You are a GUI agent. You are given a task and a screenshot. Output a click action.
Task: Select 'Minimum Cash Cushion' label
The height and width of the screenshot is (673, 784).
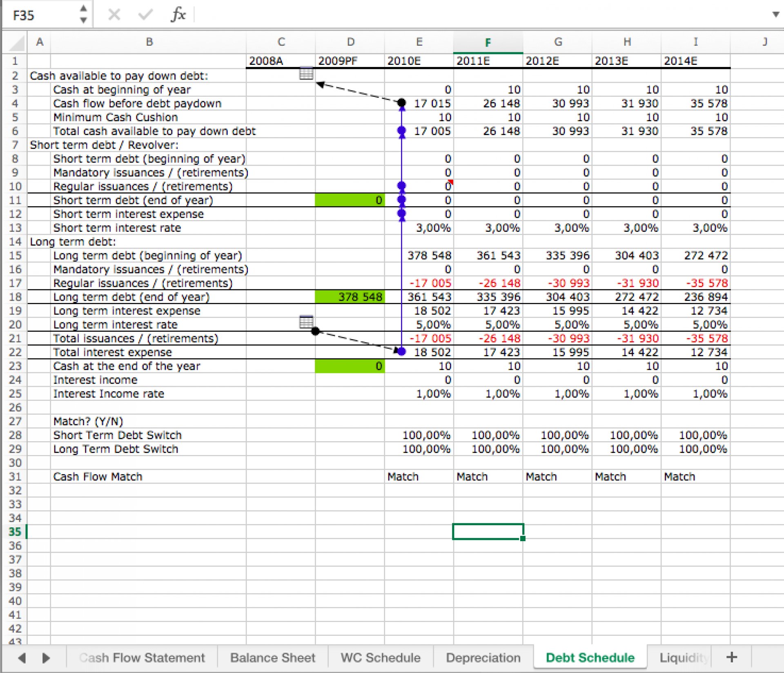tap(116, 118)
